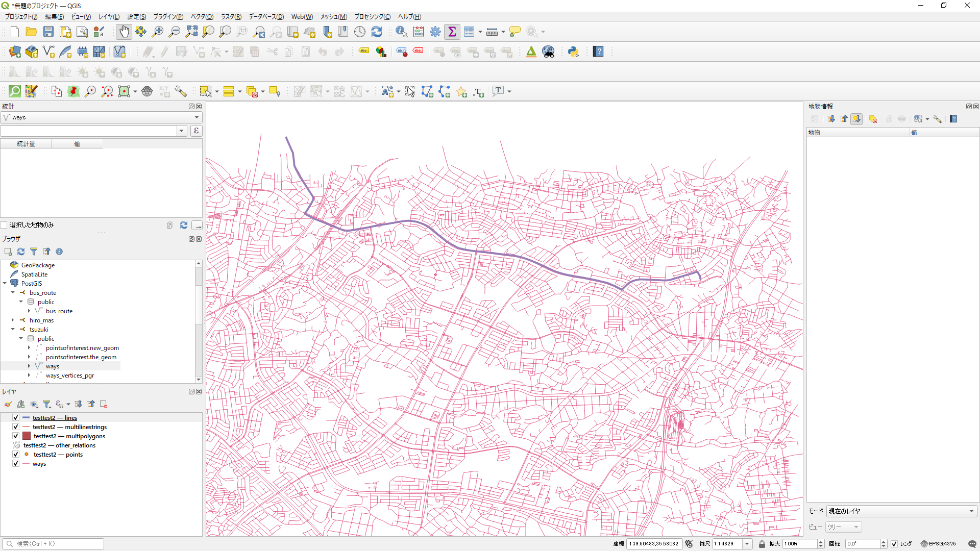Enable 選択した地物のみ checkbox
This screenshot has width=980, height=551.
click(4, 225)
